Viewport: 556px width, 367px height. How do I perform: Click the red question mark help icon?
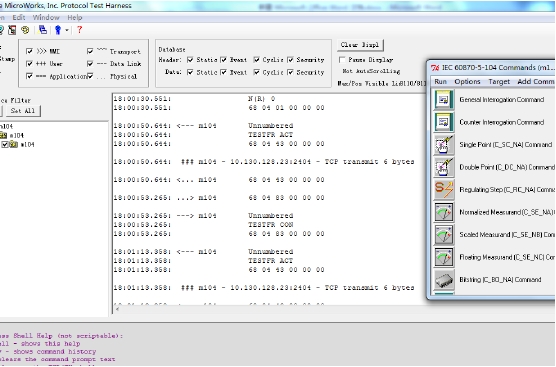click(79, 30)
